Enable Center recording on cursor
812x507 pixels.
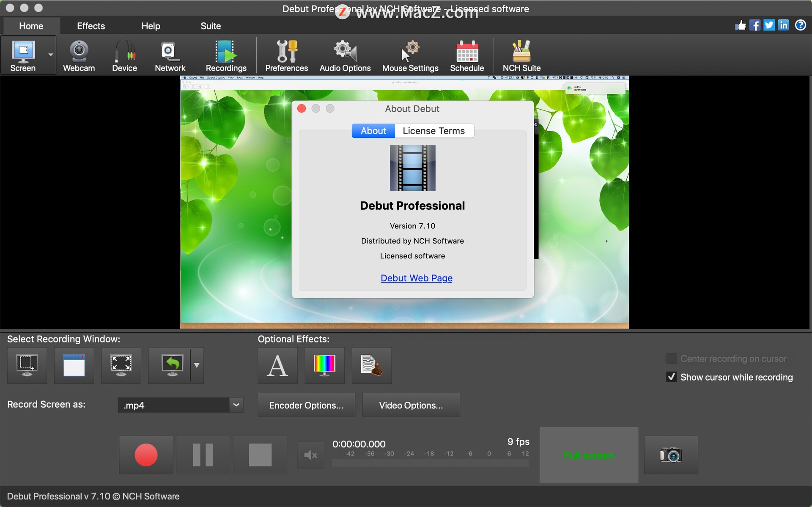(x=671, y=359)
